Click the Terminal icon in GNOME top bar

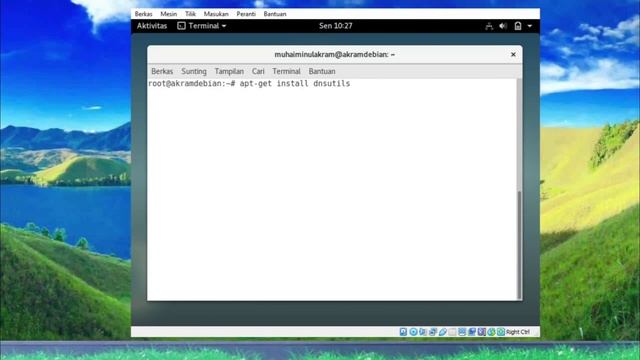181,26
